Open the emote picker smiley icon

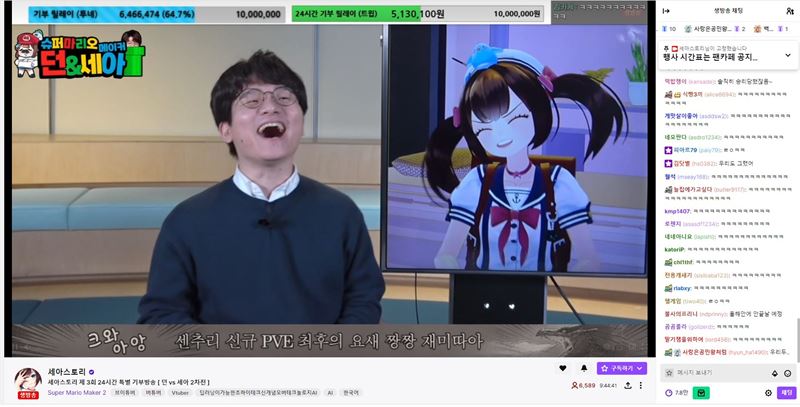(x=788, y=373)
